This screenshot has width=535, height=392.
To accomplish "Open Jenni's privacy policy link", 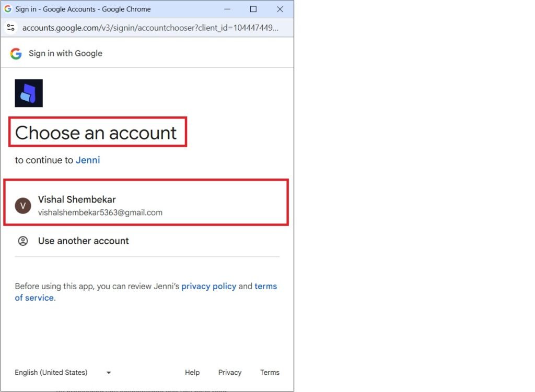I will 208,286.
